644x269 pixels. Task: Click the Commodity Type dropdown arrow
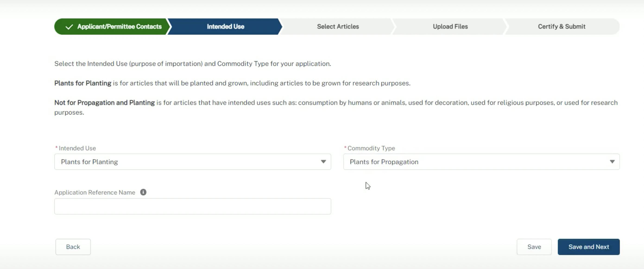pos(612,162)
